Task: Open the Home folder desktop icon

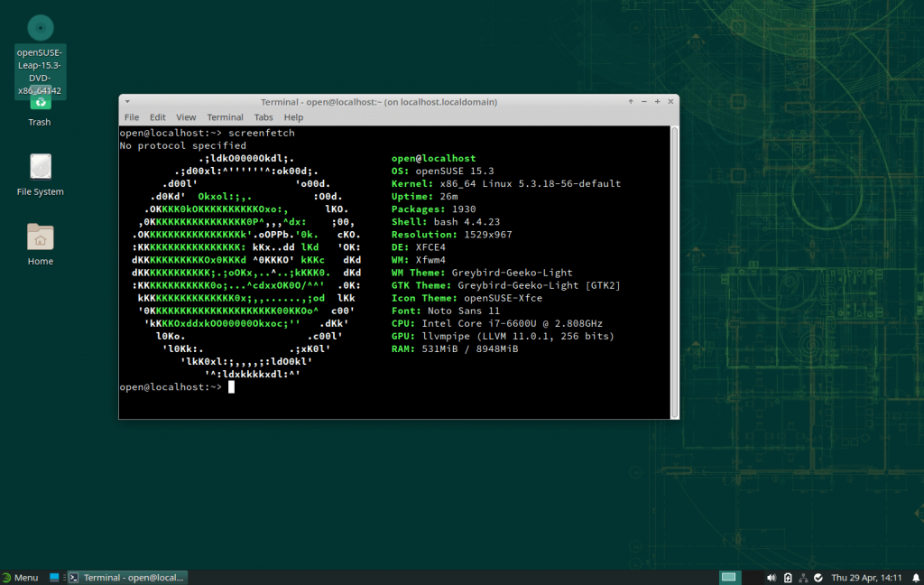Action: (x=40, y=237)
